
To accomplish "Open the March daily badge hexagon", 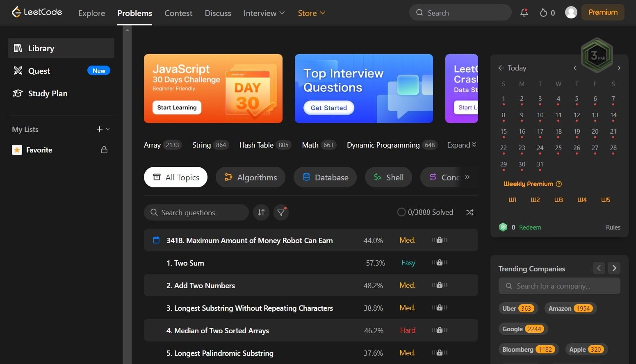I will click(597, 55).
